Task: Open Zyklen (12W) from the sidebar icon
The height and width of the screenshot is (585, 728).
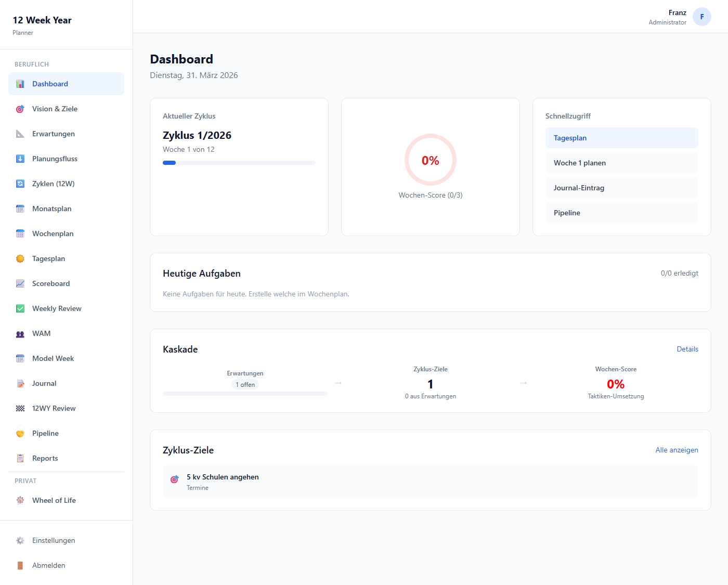Action: click(x=20, y=184)
